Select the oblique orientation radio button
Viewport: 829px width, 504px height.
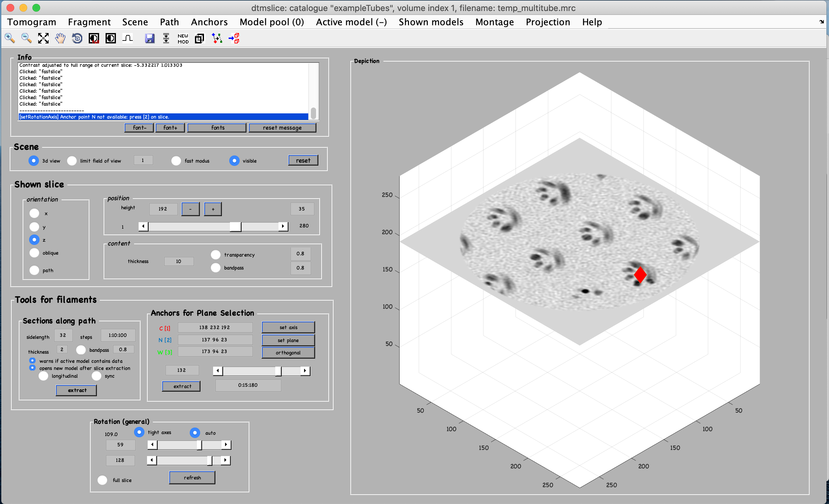coord(34,253)
